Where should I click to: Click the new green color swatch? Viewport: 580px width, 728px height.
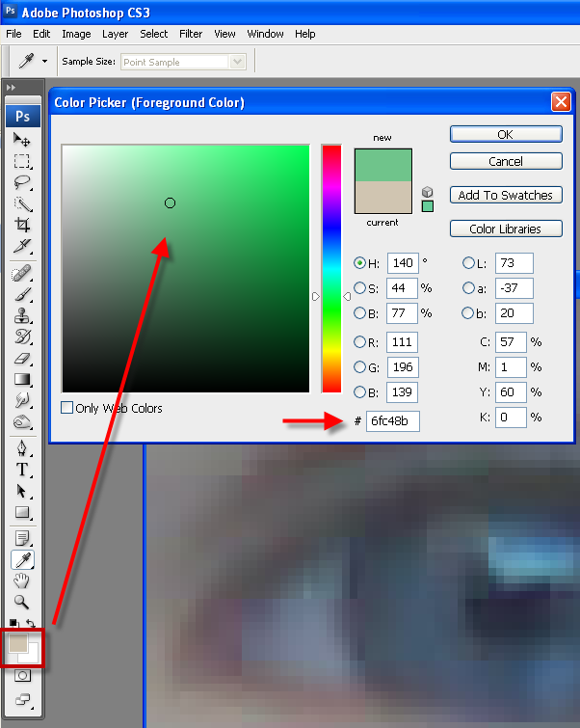[x=382, y=165]
